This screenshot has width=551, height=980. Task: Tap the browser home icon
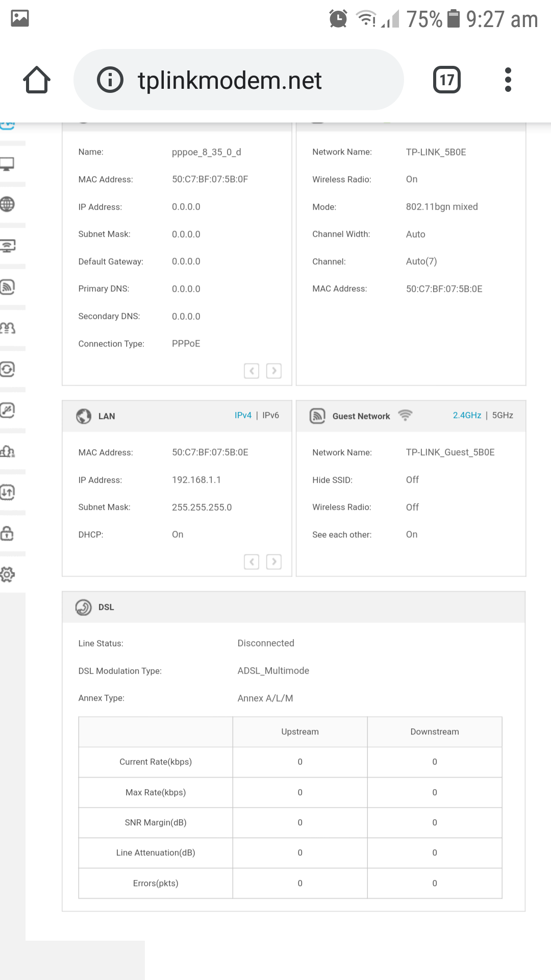[x=37, y=80]
